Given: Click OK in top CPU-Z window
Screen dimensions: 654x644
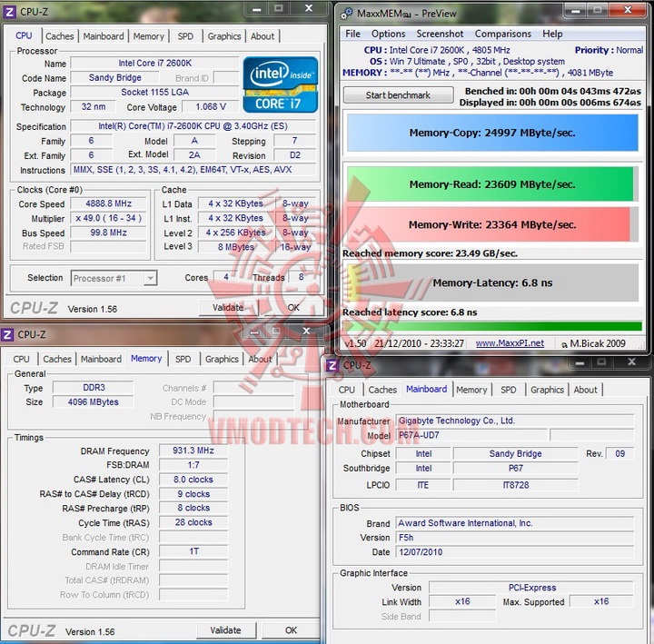Looking at the screenshot, I should (x=293, y=308).
